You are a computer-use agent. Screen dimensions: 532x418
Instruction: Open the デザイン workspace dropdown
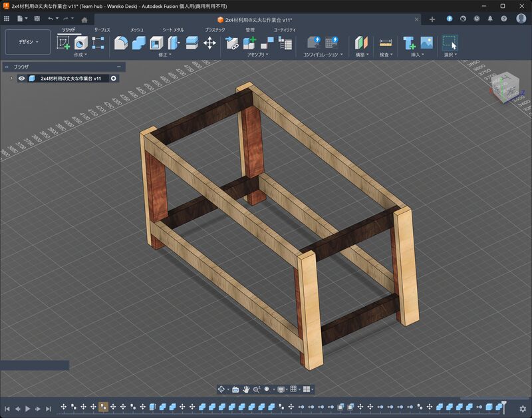(x=29, y=42)
